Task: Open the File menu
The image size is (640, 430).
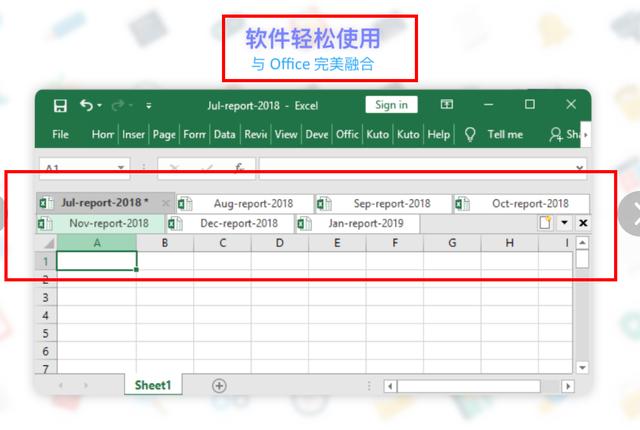Action: (60, 134)
